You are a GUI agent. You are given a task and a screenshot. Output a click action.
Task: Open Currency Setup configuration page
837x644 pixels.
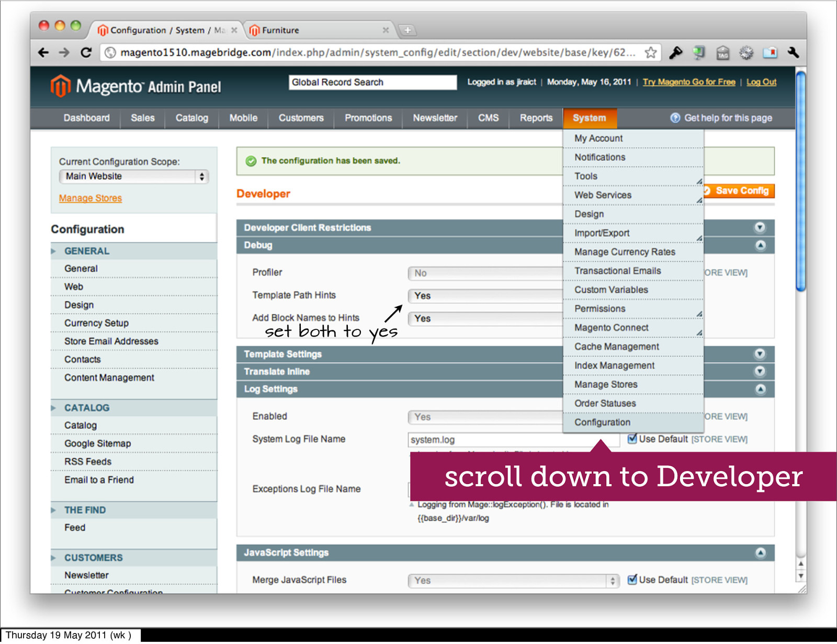(96, 323)
